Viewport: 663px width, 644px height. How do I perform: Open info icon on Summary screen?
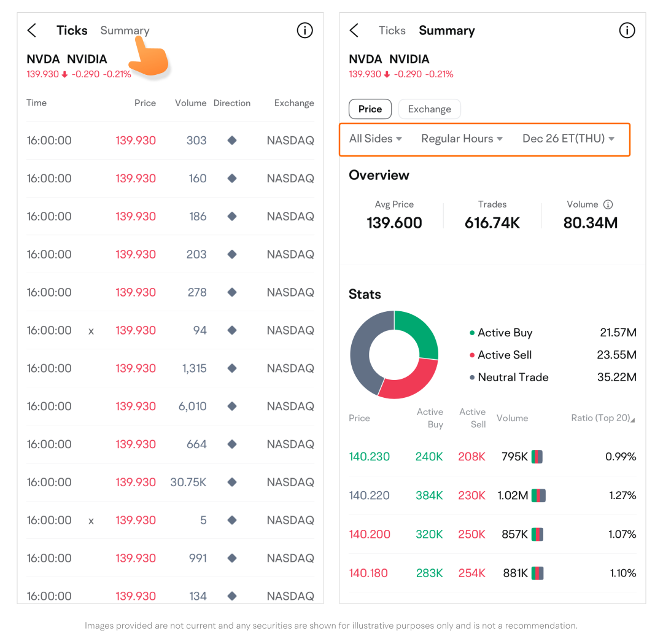pyautogui.click(x=627, y=31)
